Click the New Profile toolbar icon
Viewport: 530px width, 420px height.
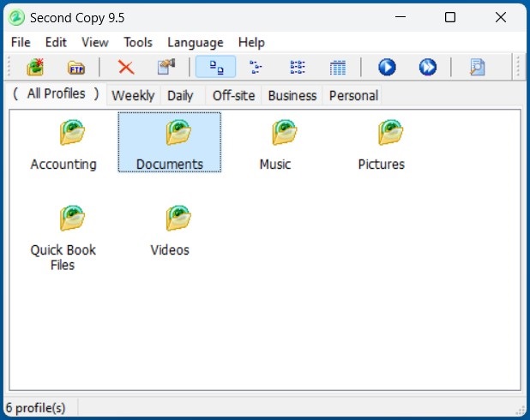(x=35, y=67)
